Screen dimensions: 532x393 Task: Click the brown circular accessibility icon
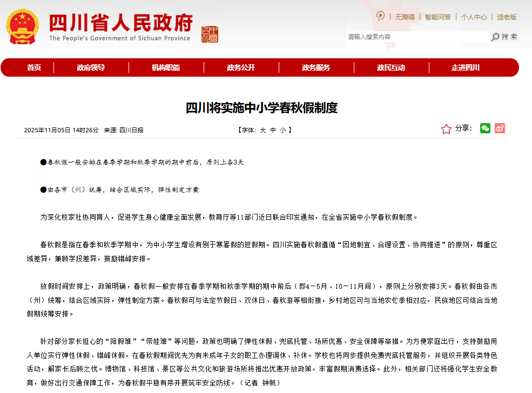[x=381, y=16]
